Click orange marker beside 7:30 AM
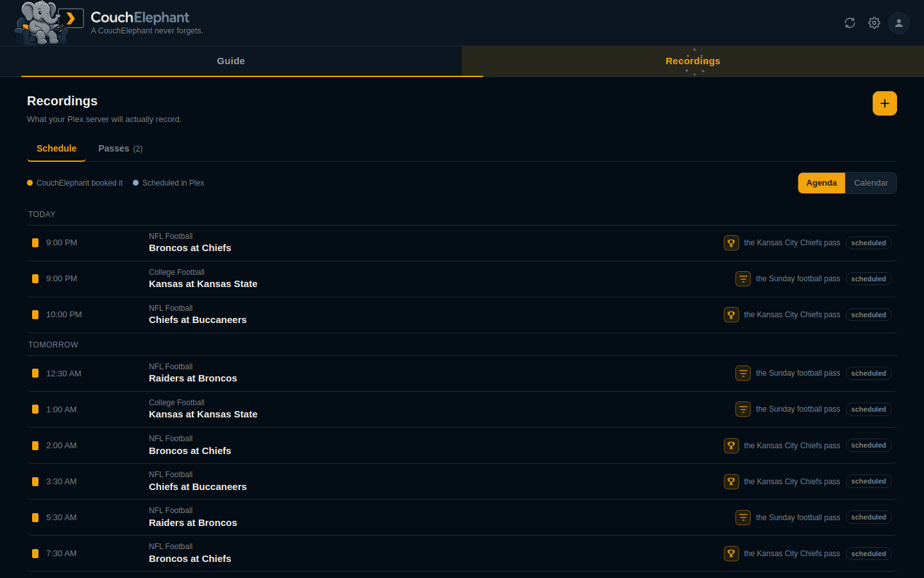The image size is (924, 578). (x=35, y=553)
